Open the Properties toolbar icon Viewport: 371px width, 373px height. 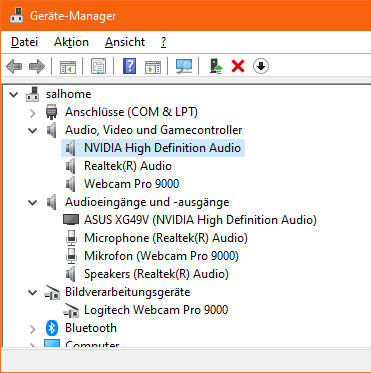tap(99, 66)
